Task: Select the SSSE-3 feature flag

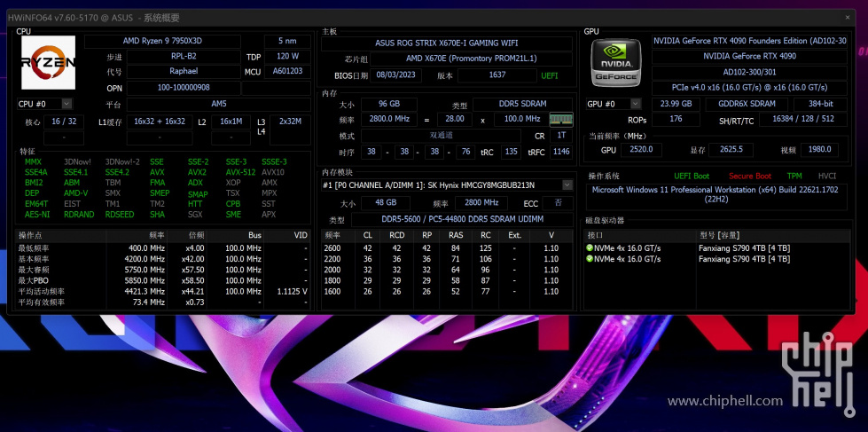Action: [274, 162]
